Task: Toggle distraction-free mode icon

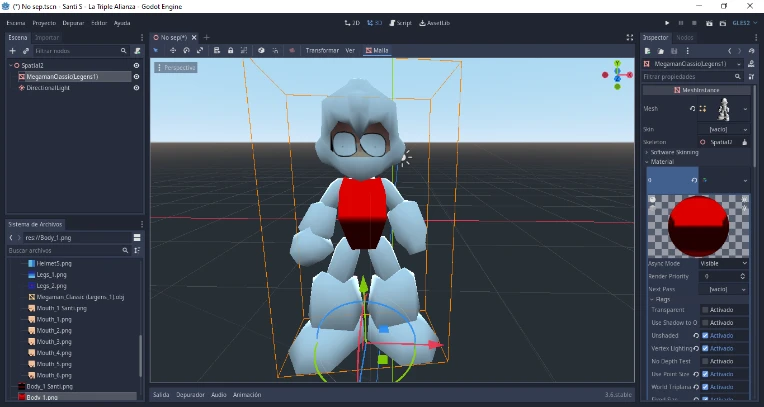Action: point(630,38)
